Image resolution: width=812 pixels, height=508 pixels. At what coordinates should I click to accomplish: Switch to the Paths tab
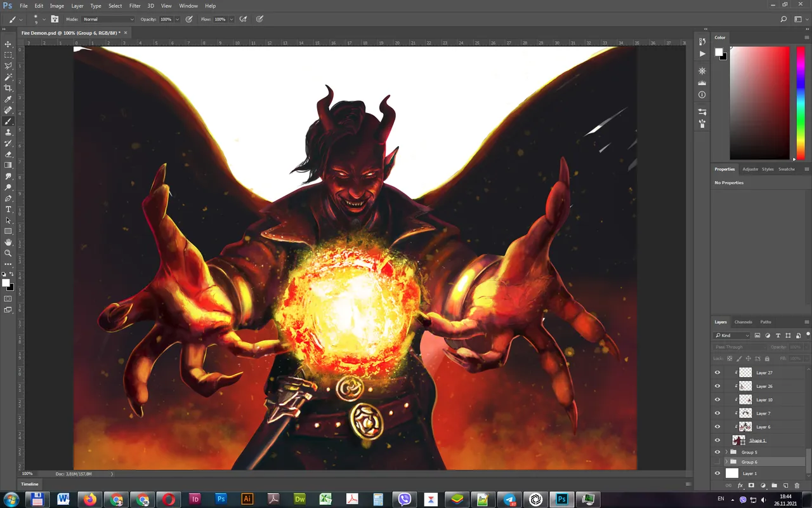(766, 322)
